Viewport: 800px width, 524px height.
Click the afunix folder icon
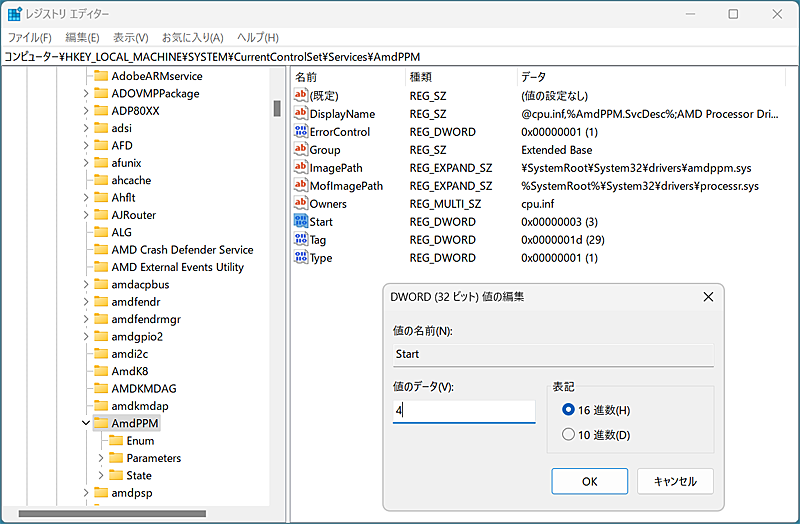(101, 162)
